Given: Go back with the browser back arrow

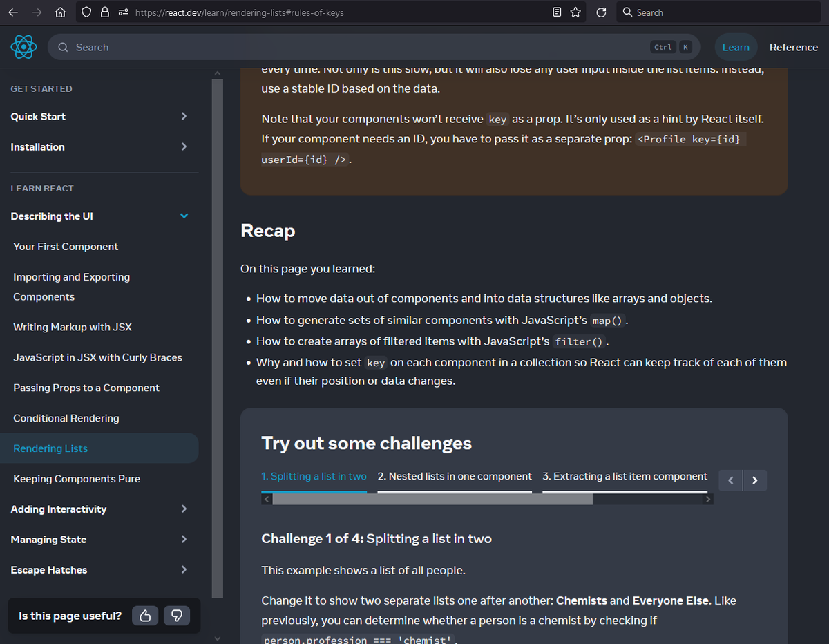Looking at the screenshot, I should click(x=14, y=12).
